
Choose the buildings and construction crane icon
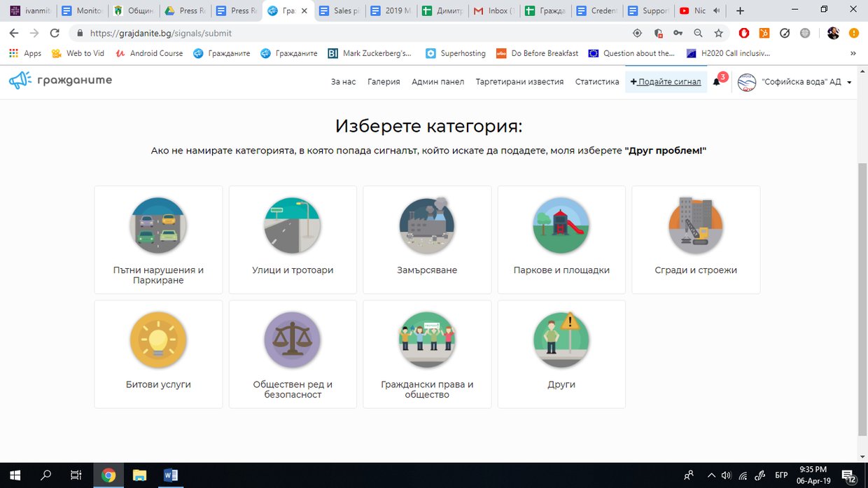coord(696,225)
